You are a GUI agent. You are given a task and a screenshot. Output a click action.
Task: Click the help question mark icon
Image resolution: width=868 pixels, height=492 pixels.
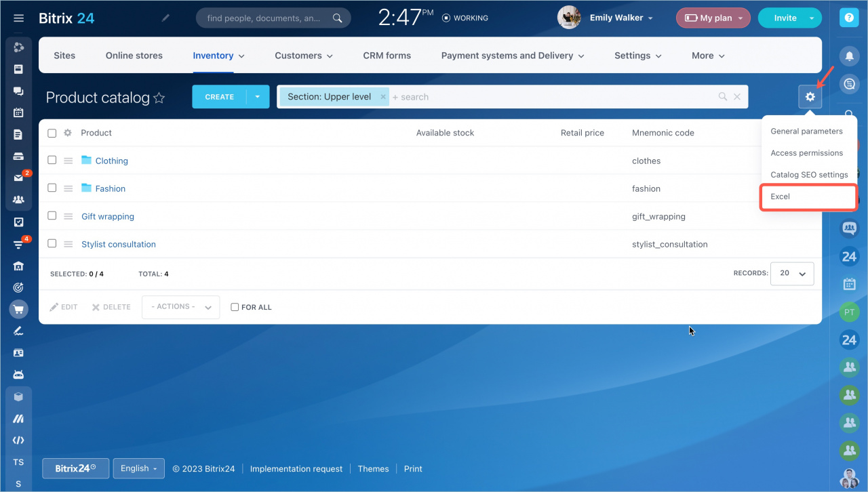point(849,18)
